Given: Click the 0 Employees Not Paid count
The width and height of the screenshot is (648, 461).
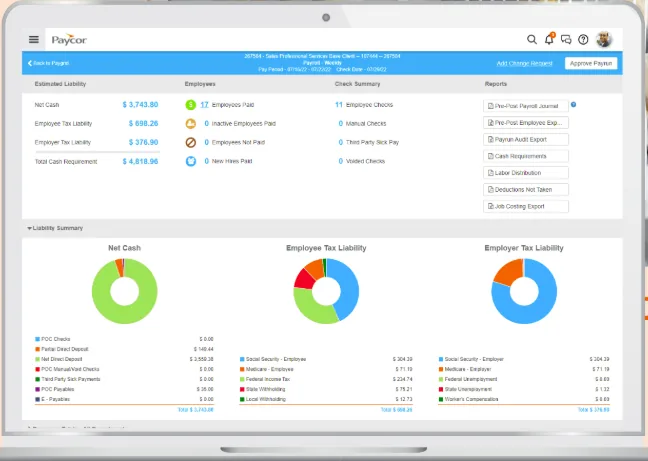Looking at the screenshot, I should 207,143.
